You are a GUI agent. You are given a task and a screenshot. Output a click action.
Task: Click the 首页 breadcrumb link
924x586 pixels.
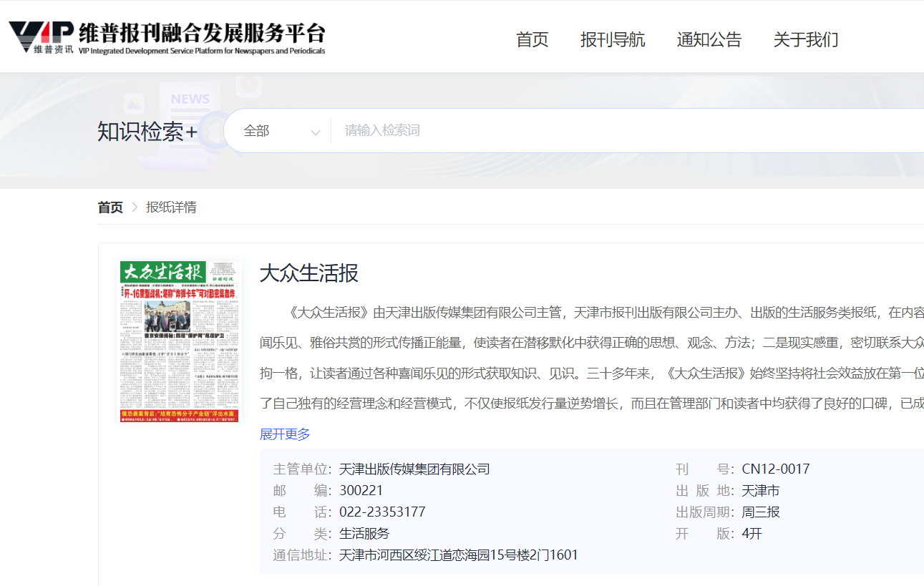coord(110,207)
